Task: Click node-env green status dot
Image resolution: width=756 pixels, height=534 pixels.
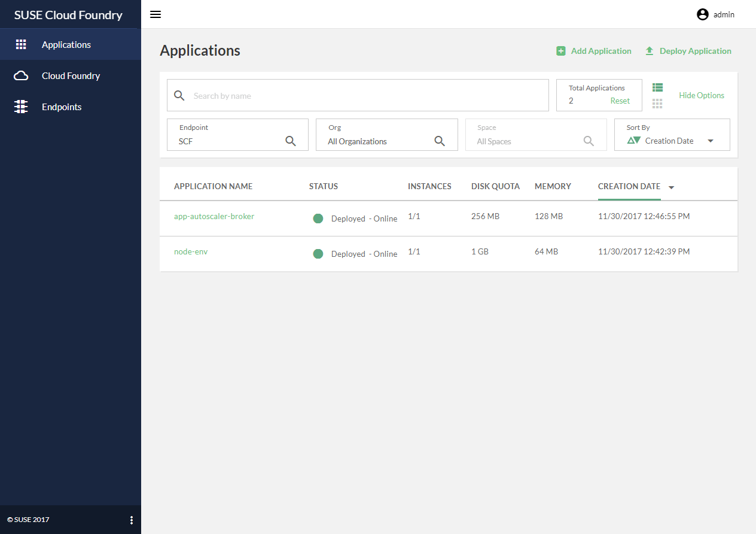Action: pos(318,254)
